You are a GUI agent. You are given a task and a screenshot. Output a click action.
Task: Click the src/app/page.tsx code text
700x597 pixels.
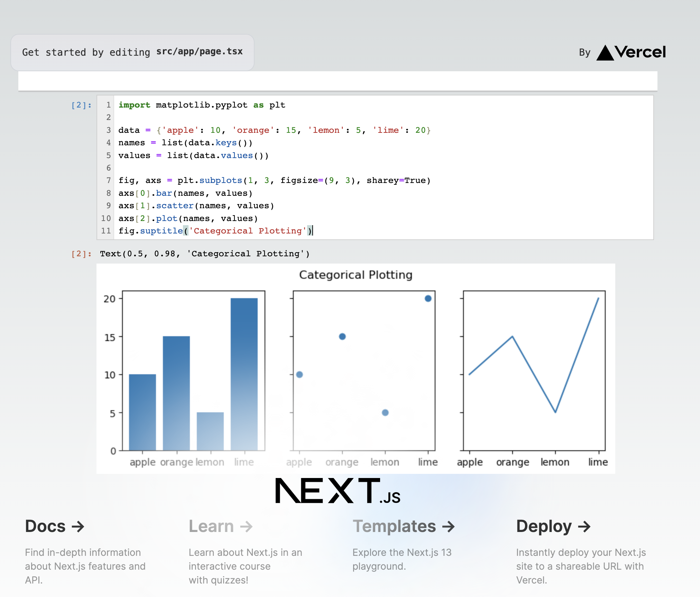[x=199, y=52]
